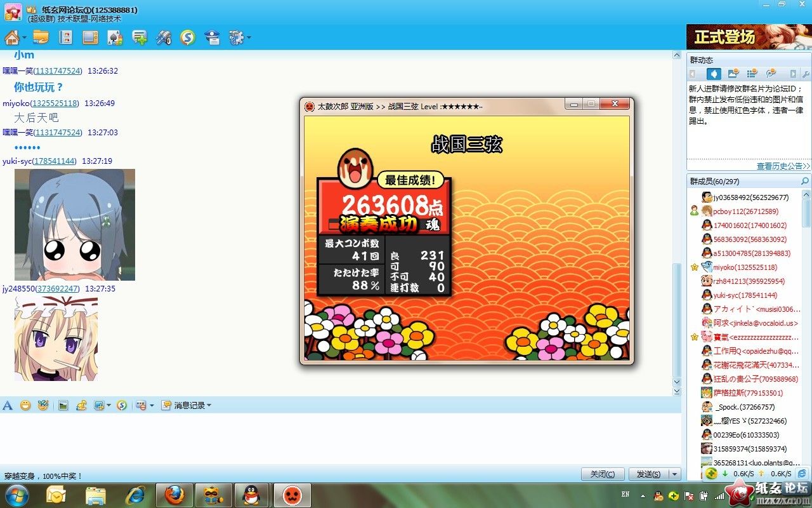Open the Sogou S search icon in the top toolbar
This screenshot has width=812, height=508.
[x=187, y=37]
